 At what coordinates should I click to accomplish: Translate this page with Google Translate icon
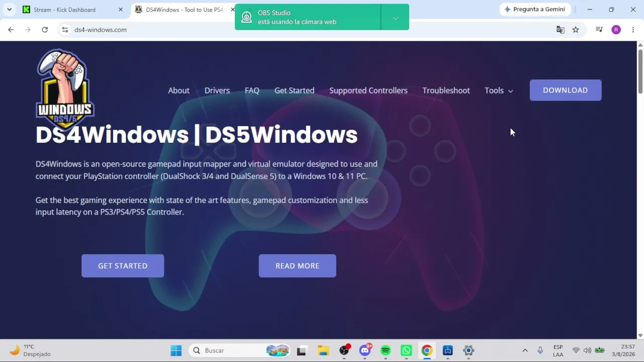click(x=560, y=30)
